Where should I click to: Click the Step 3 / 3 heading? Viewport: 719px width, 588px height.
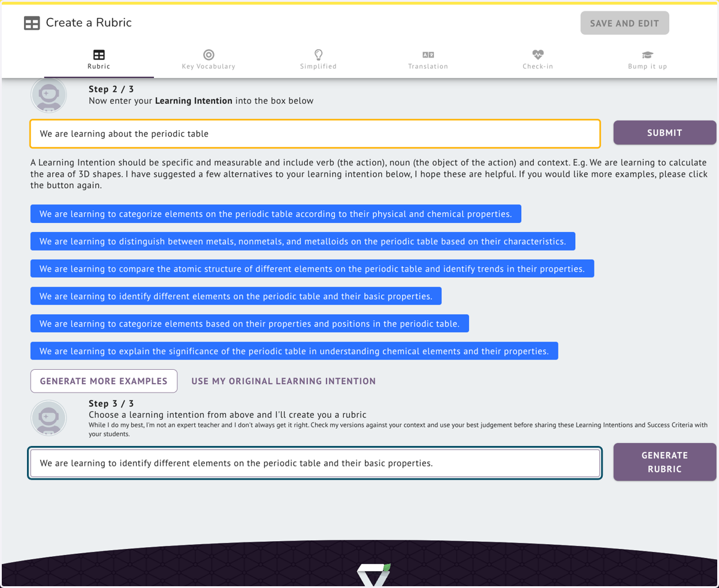click(111, 404)
